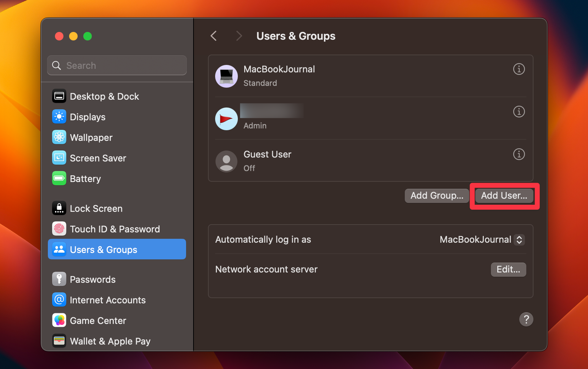
Task: Open Battery settings
Action: [85, 178]
